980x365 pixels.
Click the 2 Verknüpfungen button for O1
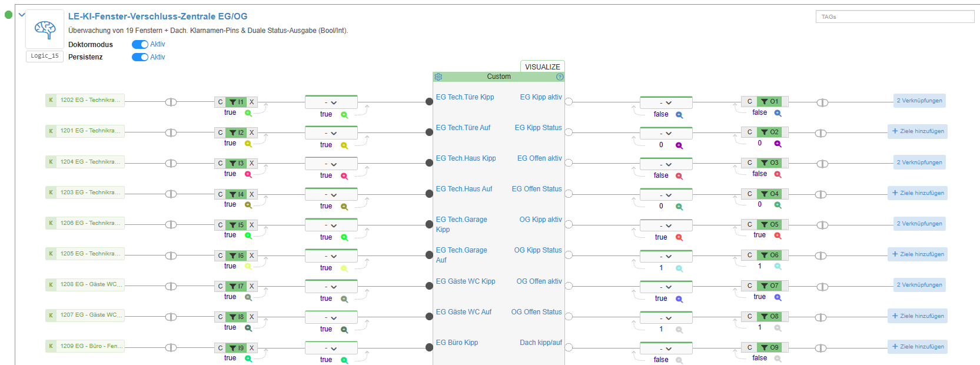coord(919,101)
